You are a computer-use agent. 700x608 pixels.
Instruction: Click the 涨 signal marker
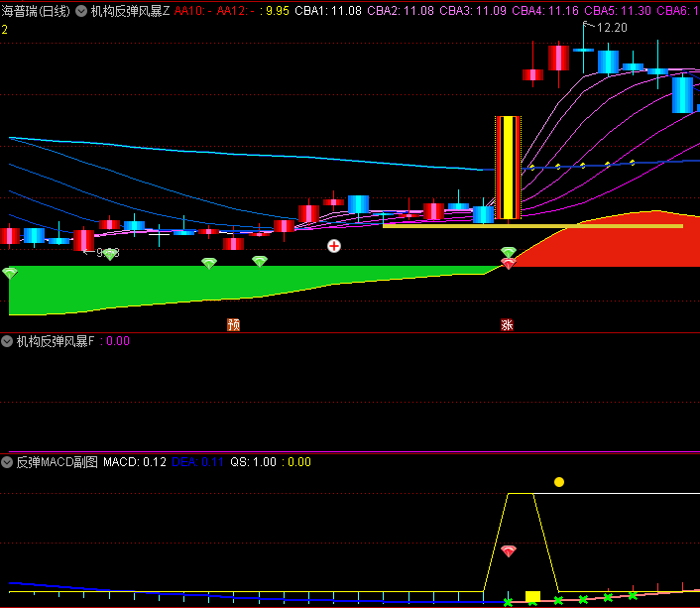coord(507,324)
